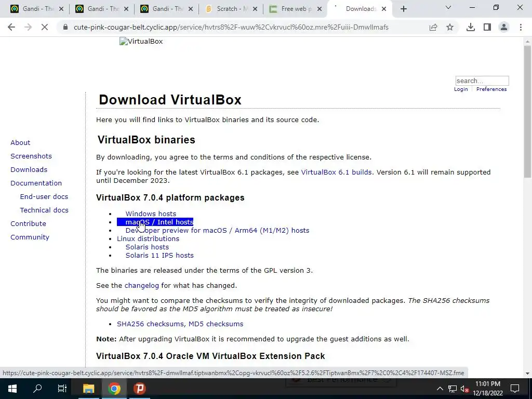Open the Preferences link
Image resolution: width=532 pixels, height=399 pixels.
click(491, 89)
